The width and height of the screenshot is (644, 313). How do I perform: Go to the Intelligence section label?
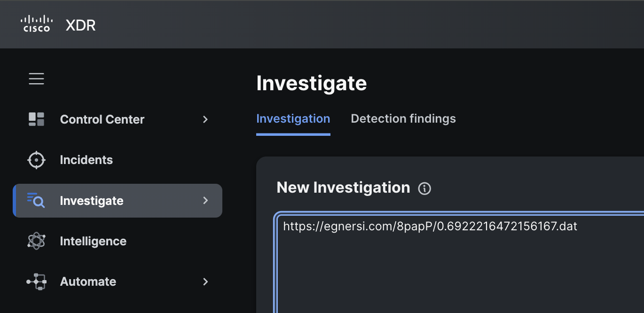[x=93, y=241]
